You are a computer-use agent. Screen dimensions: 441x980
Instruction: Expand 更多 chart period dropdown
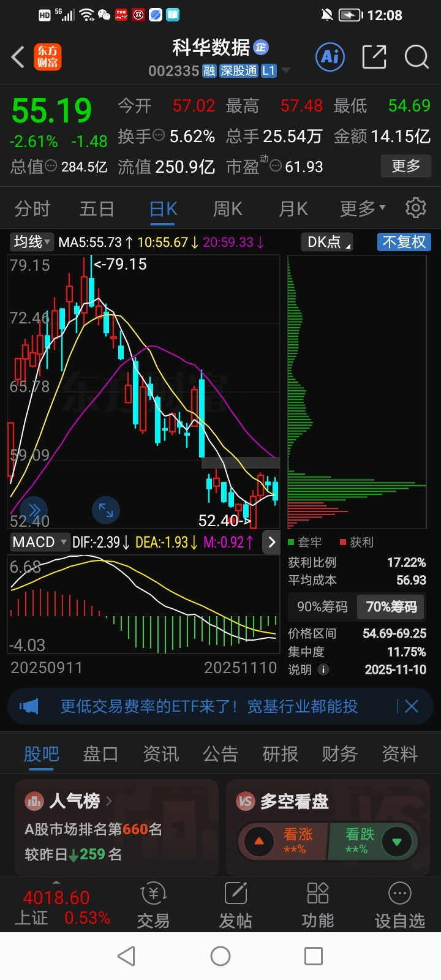[363, 209]
